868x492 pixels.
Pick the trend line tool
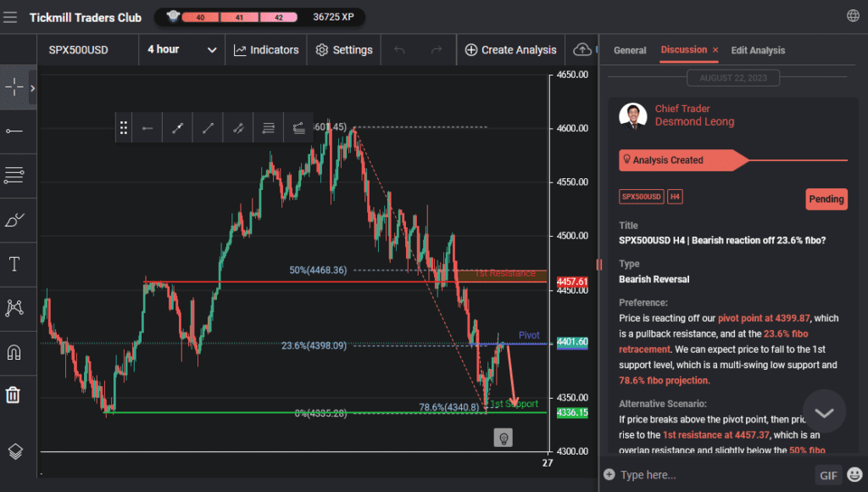(x=178, y=129)
